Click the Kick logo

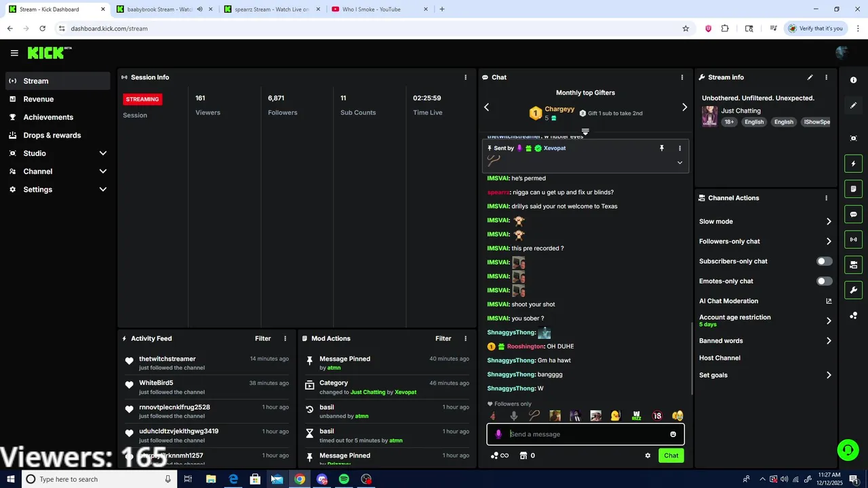coord(49,52)
